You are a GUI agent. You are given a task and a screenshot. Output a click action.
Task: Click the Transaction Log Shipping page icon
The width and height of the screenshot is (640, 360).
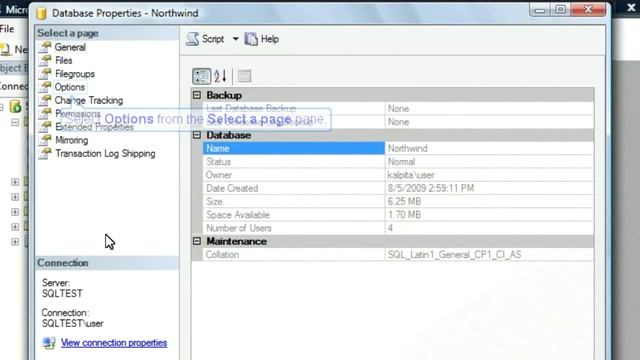point(45,153)
